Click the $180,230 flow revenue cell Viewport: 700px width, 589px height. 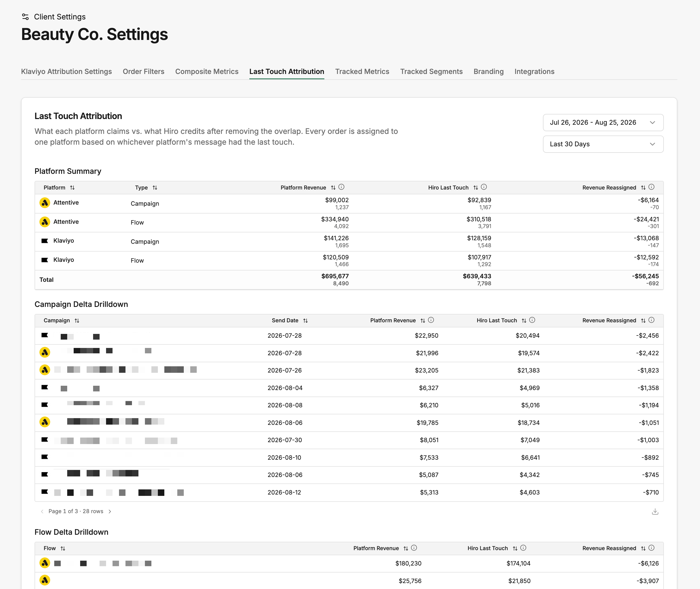(408, 563)
